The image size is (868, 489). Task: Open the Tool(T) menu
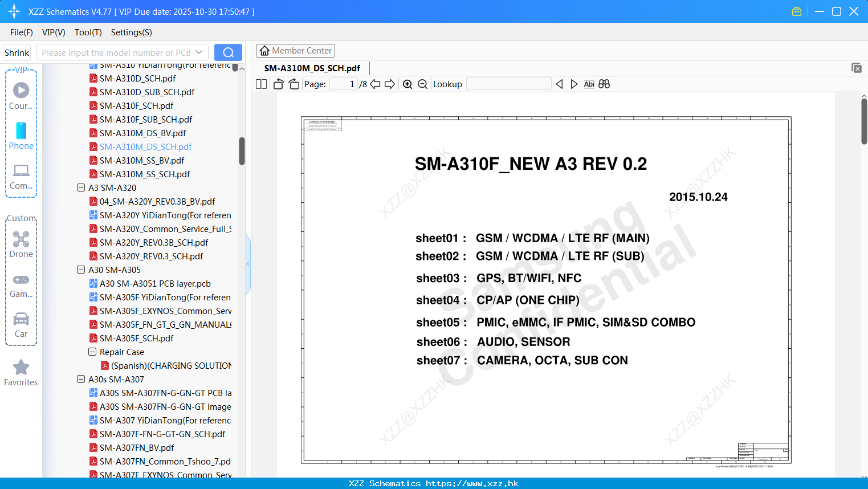pos(88,32)
